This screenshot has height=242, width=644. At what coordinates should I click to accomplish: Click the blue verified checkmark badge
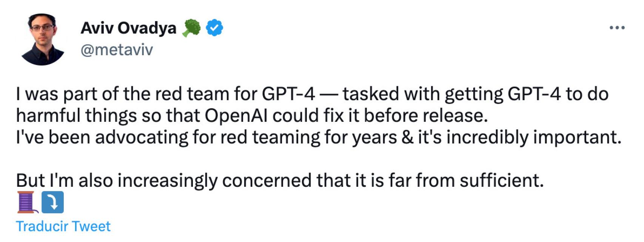[214, 28]
